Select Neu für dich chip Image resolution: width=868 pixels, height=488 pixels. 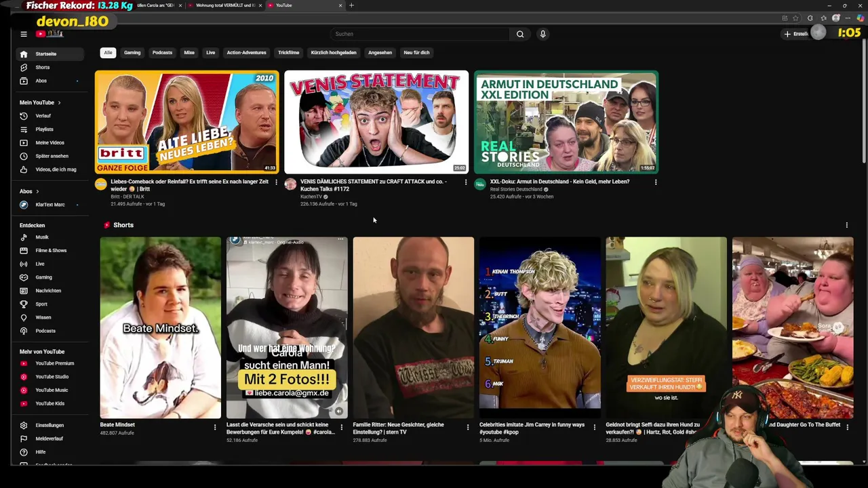(x=416, y=52)
